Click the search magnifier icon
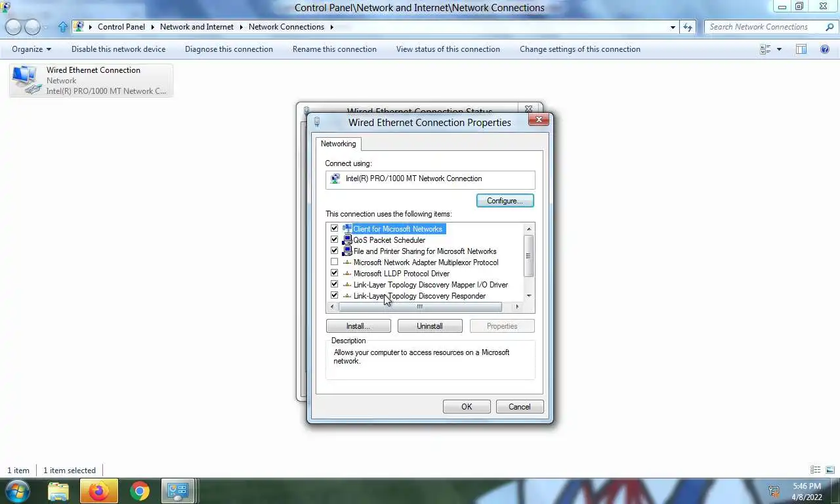Viewport: 840px width, 504px height. pyautogui.click(x=829, y=27)
